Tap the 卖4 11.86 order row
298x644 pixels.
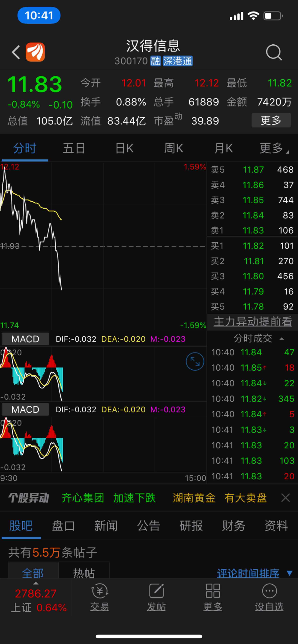(252, 185)
